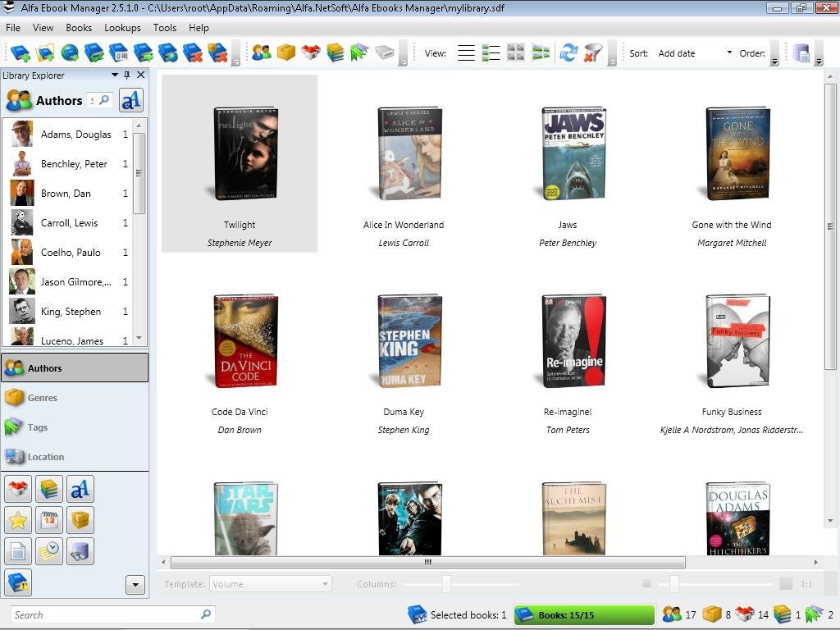Adjust the Columns slider
840x630 pixels.
tap(446, 584)
